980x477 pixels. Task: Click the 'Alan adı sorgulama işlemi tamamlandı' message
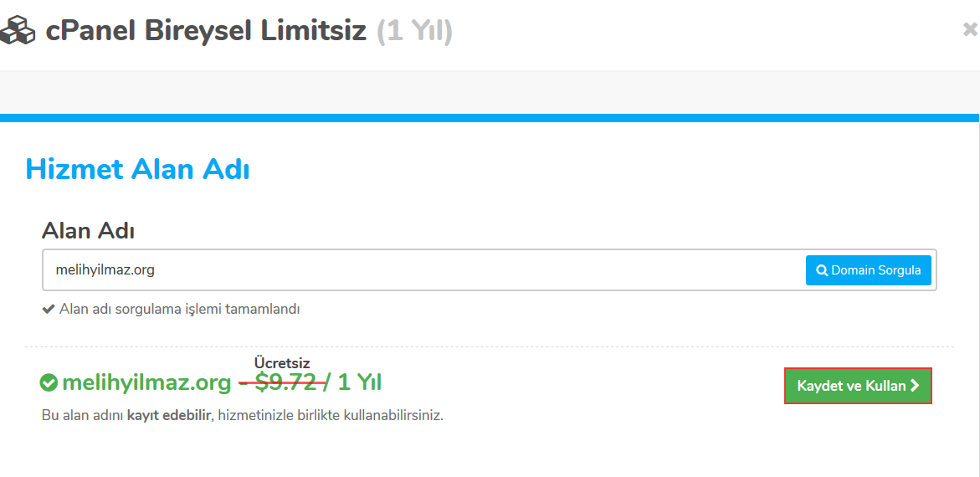tap(179, 309)
